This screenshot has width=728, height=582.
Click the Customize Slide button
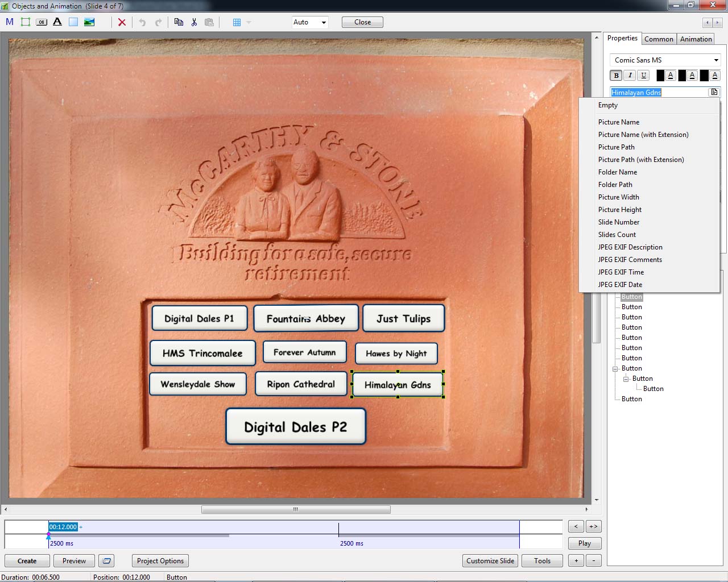pos(490,561)
